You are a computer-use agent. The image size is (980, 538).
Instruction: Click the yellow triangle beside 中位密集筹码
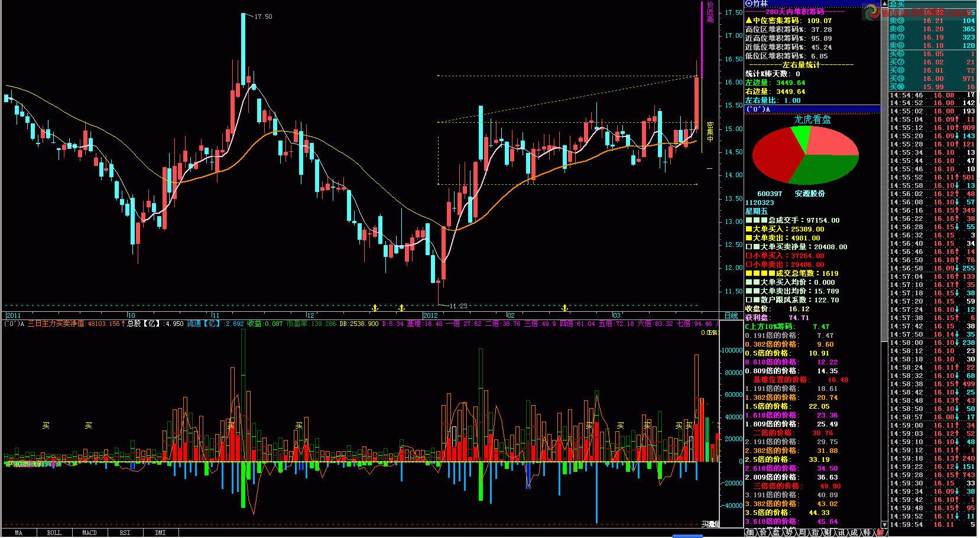(x=749, y=21)
